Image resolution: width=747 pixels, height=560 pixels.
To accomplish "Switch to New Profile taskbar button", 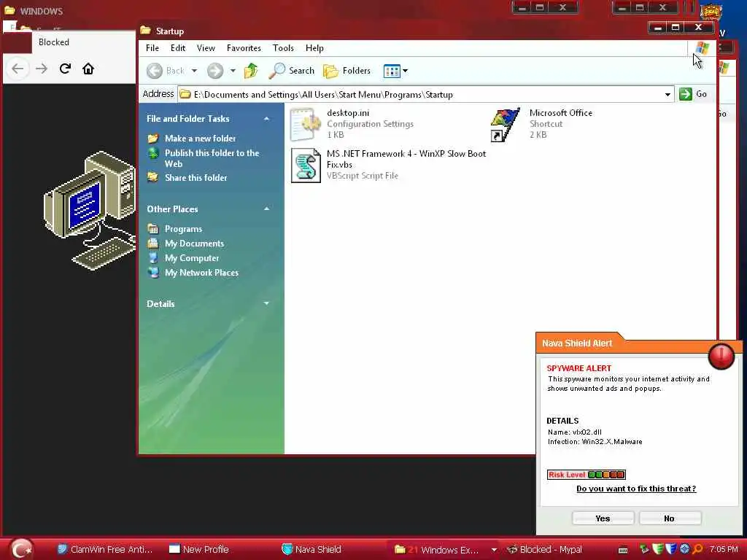I will click(199, 550).
